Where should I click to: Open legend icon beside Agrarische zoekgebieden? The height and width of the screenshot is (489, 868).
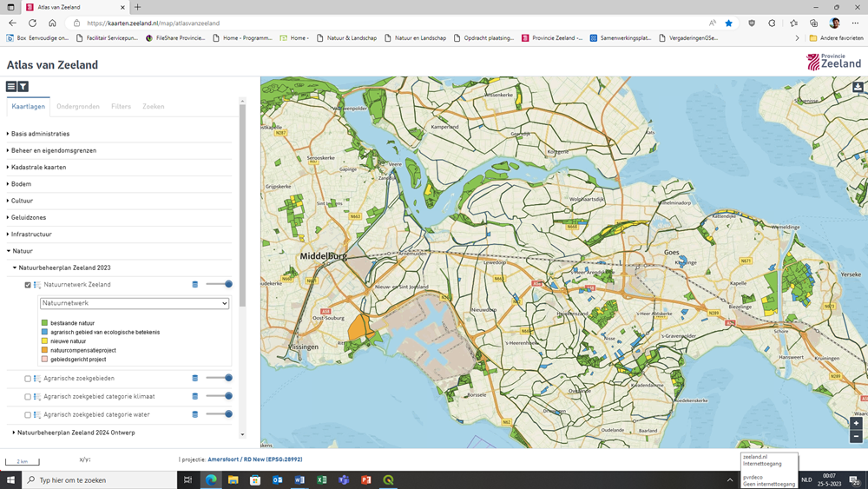37,379
